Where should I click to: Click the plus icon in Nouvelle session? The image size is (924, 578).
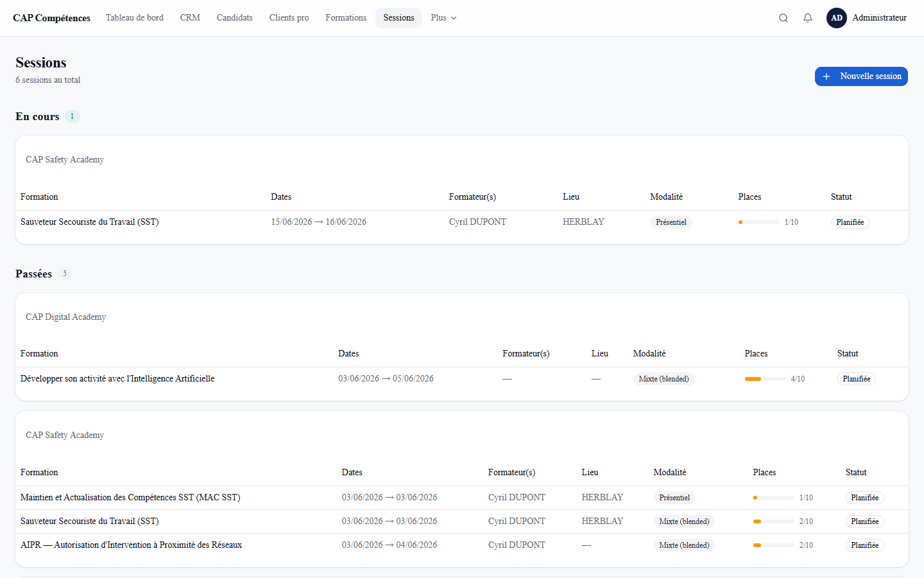(826, 76)
